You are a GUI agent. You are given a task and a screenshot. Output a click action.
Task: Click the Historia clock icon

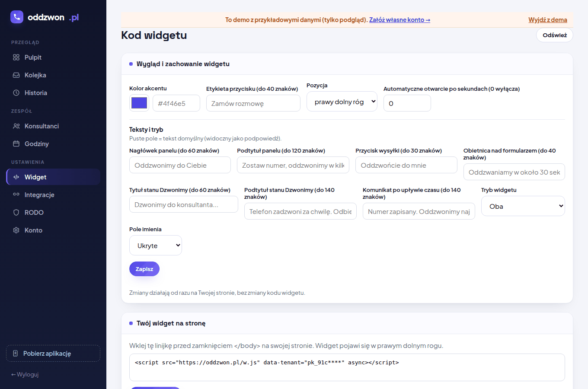[x=16, y=93]
